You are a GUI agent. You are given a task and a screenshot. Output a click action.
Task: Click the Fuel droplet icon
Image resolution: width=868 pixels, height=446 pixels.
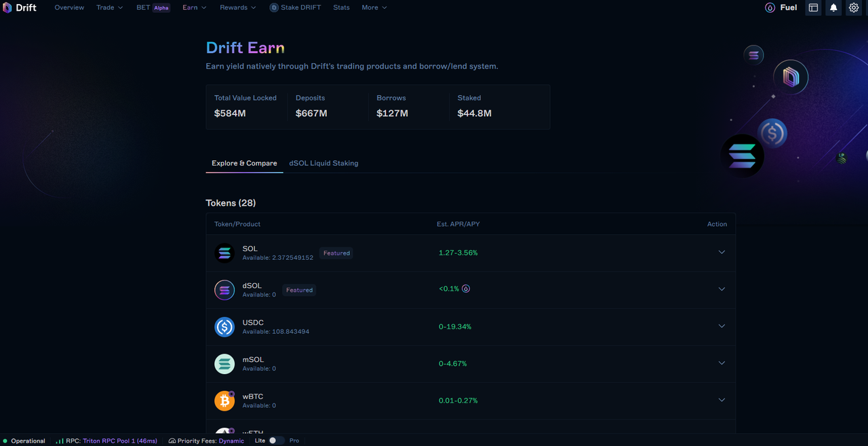point(770,7)
